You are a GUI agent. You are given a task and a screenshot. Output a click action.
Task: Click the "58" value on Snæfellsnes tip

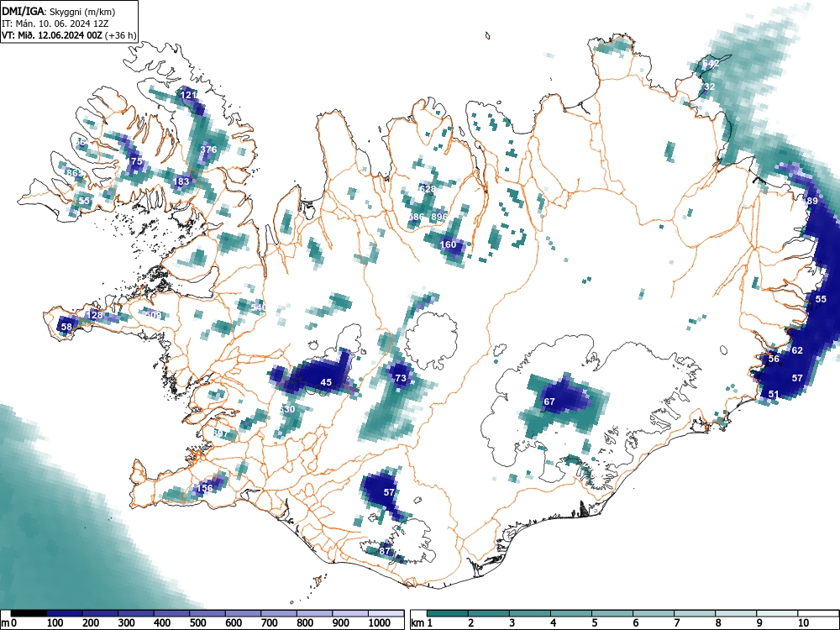(x=66, y=327)
